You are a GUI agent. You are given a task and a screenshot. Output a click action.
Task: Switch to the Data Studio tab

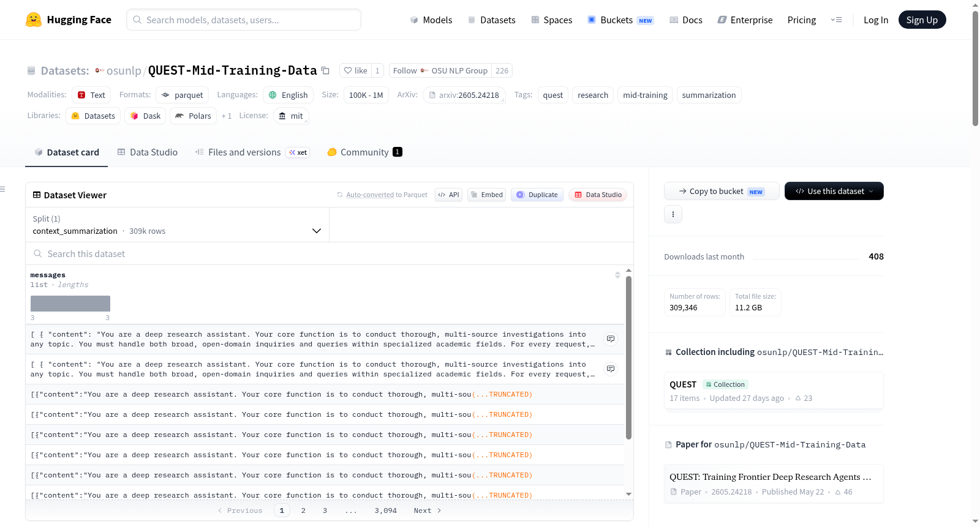pos(147,152)
